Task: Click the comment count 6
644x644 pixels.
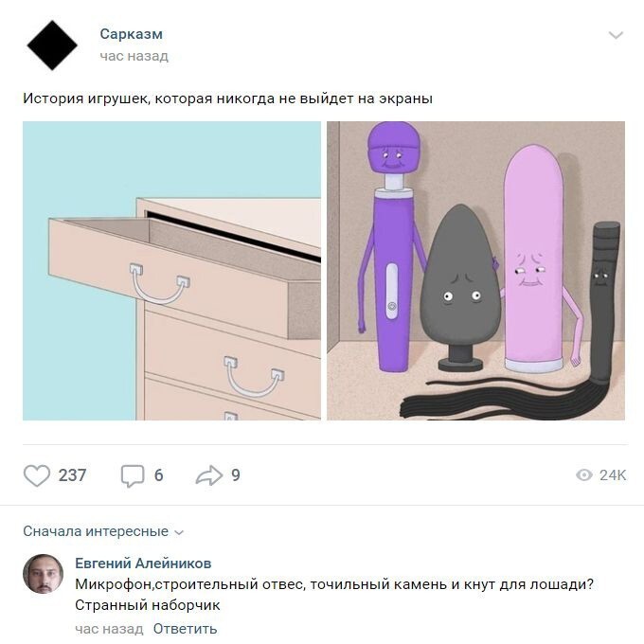Action: click(158, 475)
